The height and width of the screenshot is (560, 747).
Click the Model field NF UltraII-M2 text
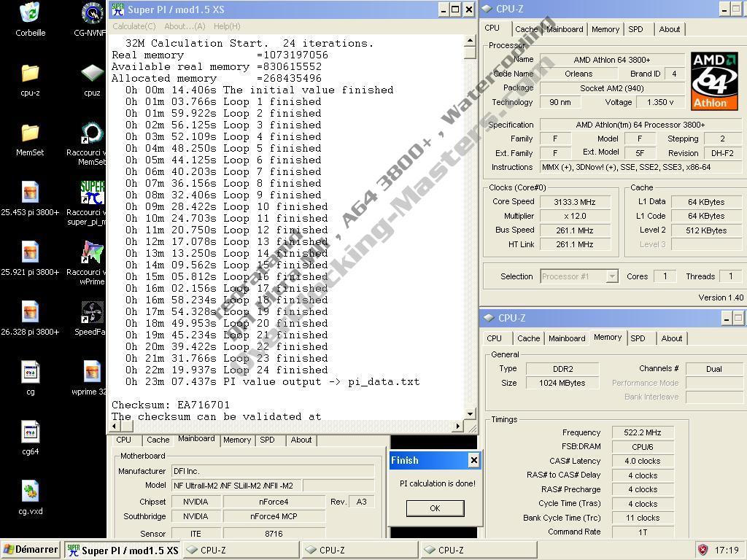(233, 486)
